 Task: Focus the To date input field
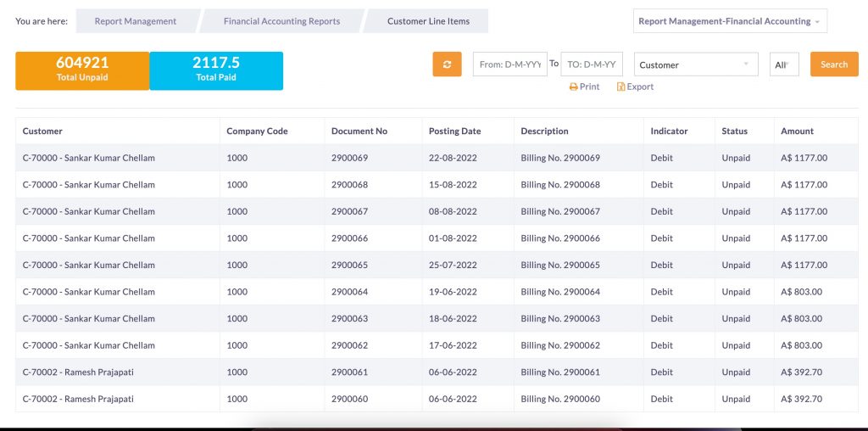[592, 64]
